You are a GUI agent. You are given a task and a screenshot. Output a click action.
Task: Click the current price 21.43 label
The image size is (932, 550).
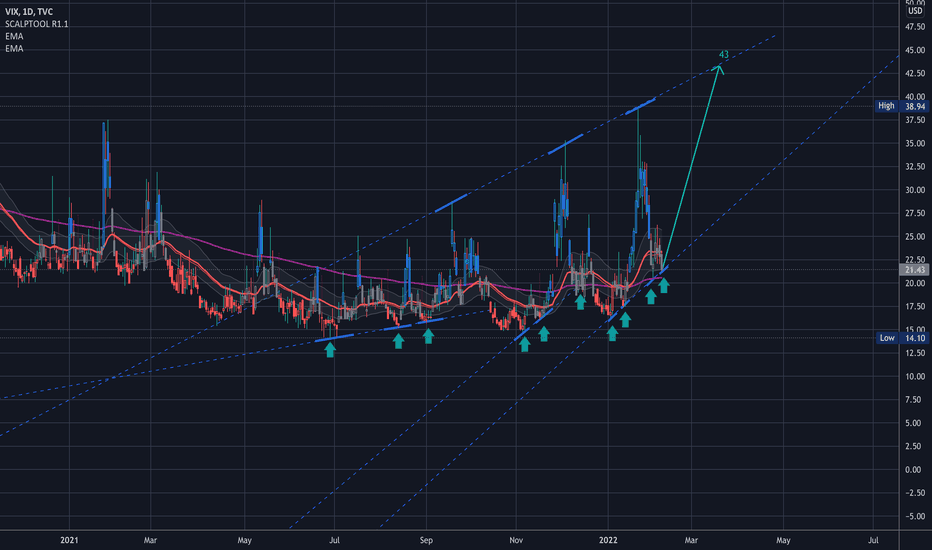point(915,270)
